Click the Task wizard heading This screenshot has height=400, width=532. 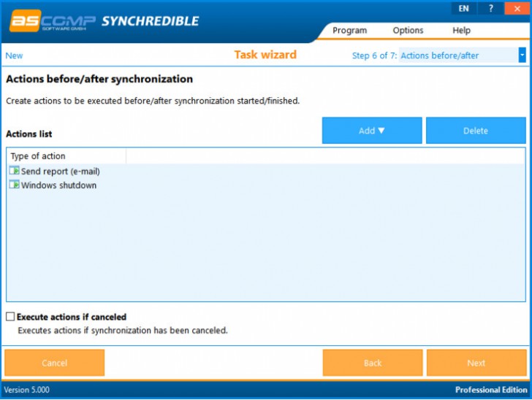coord(265,55)
